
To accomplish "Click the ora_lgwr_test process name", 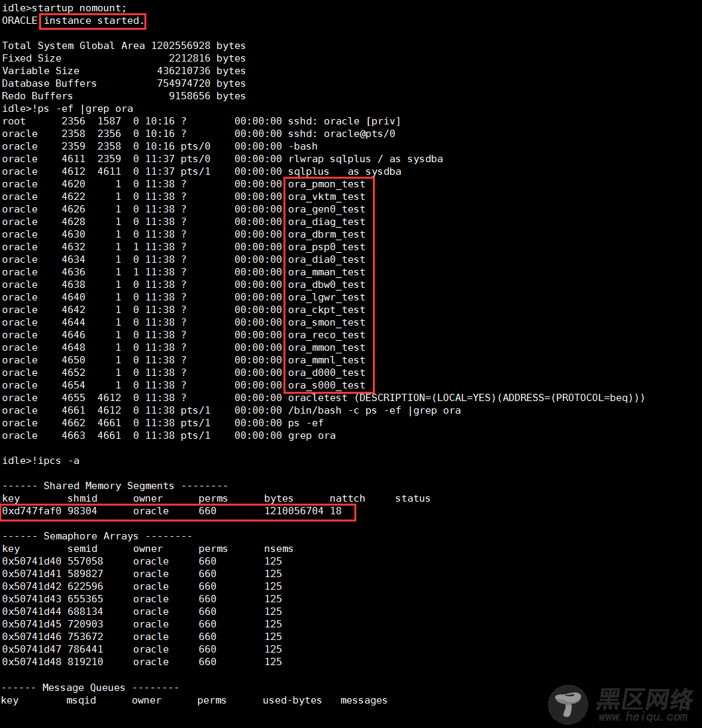I will [x=326, y=296].
